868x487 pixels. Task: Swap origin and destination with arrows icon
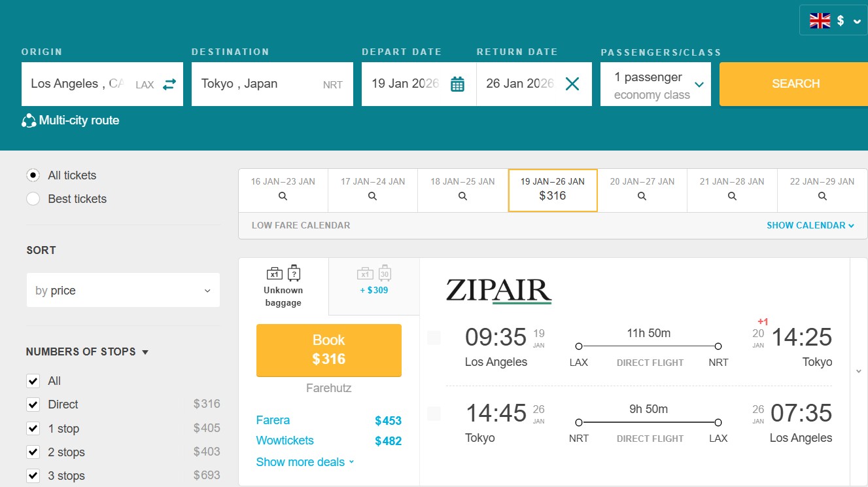coord(169,84)
